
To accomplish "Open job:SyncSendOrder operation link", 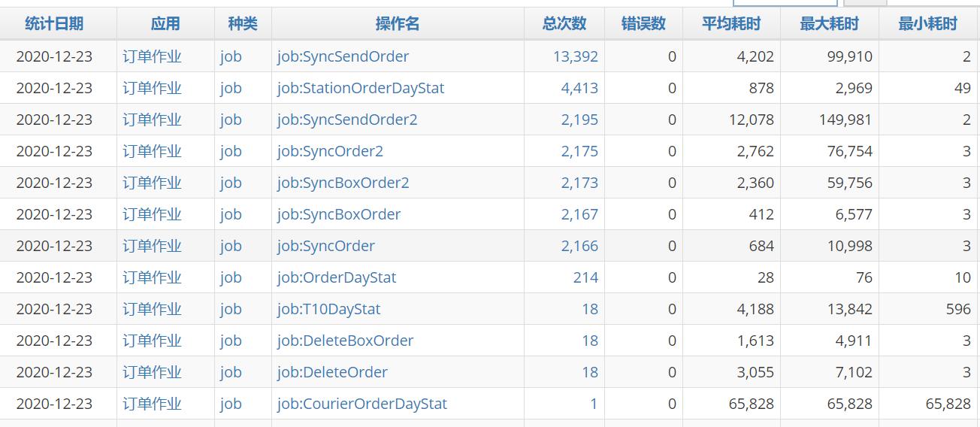I will click(x=343, y=56).
